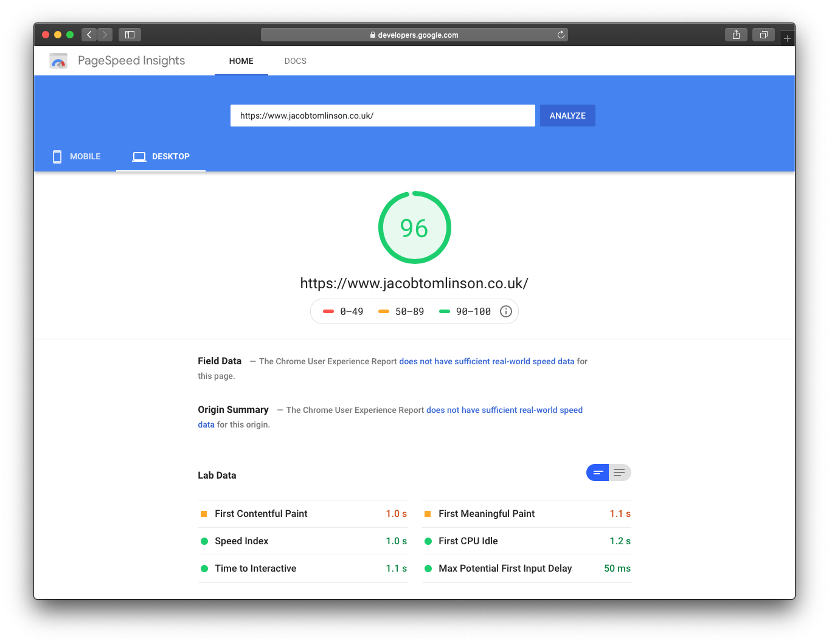Click the PageSpeed Insights logo icon

58,60
